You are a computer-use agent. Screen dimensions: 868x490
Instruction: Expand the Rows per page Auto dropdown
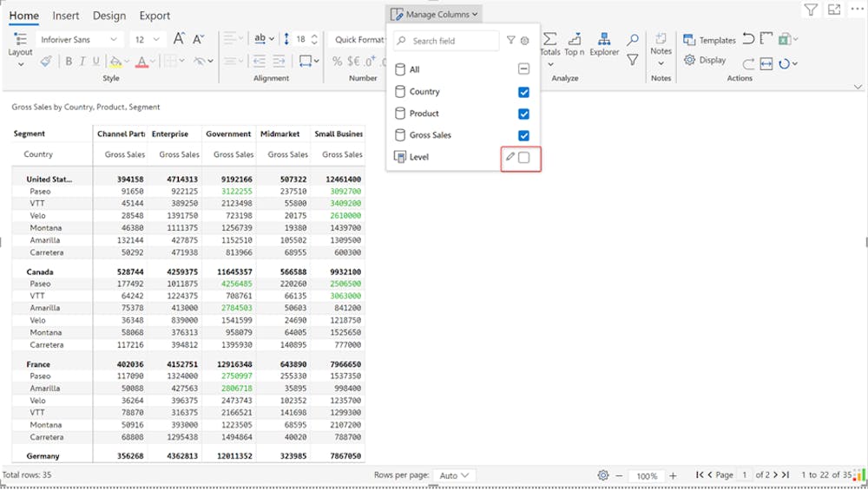(456, 475)
